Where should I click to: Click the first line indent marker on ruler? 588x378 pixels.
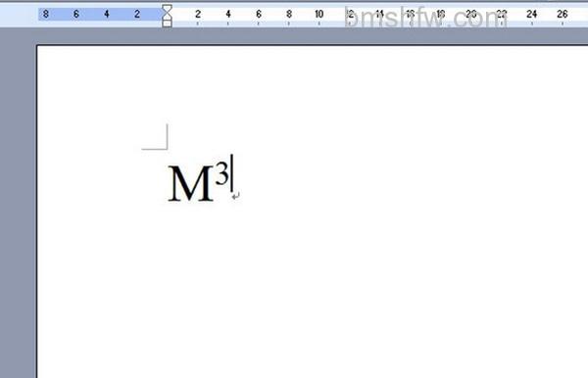167,9
